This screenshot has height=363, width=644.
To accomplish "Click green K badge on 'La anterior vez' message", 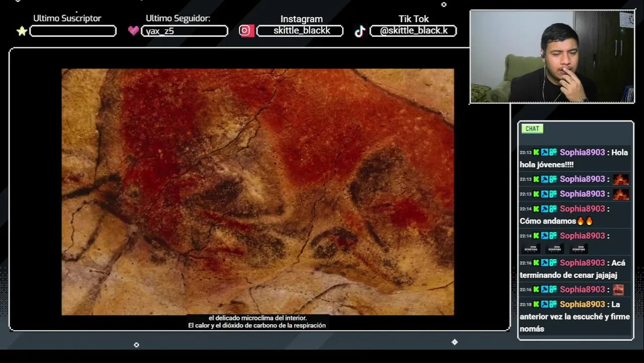I will click(537, 305).
